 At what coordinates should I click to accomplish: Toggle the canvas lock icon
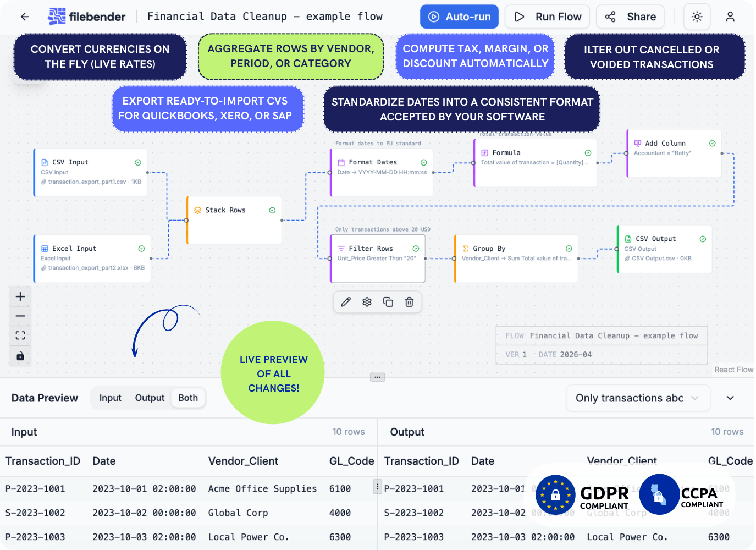click(20, 356)
